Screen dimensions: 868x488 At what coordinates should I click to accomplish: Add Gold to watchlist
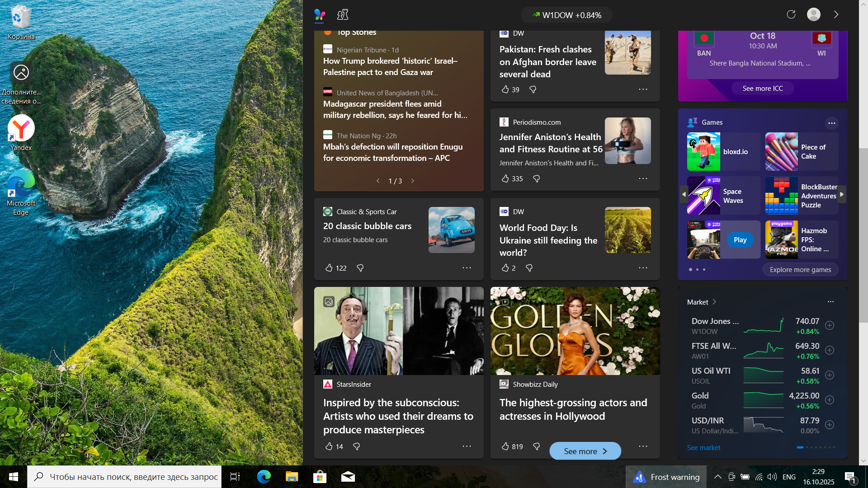(x=830, y=400)
